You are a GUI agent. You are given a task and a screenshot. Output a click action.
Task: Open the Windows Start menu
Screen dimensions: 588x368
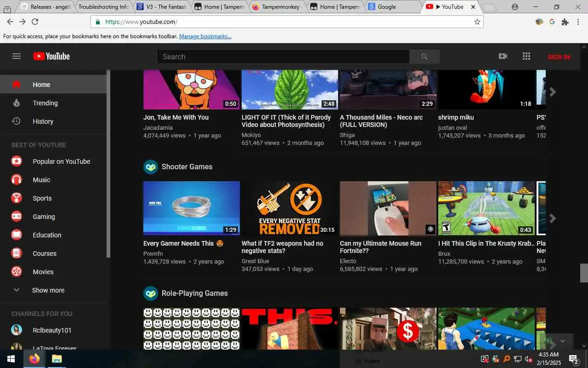coord(11,359)
